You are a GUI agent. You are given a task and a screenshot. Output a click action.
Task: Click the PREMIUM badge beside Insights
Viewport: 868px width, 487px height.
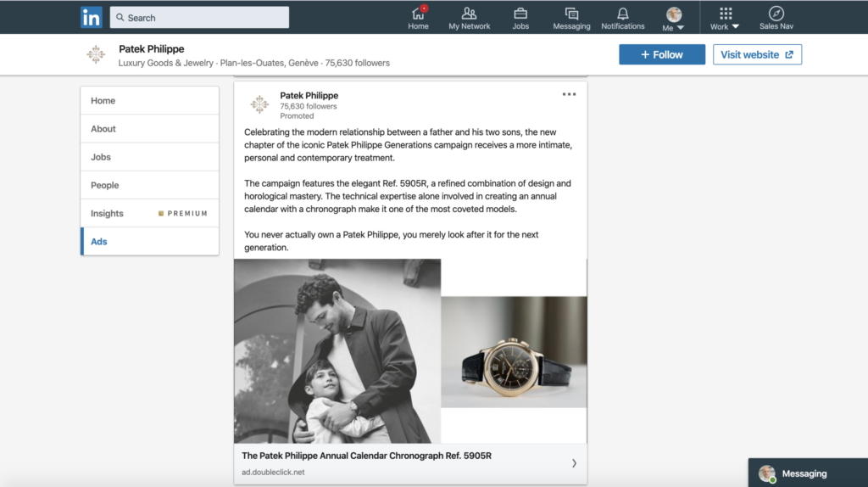(183, 213)
